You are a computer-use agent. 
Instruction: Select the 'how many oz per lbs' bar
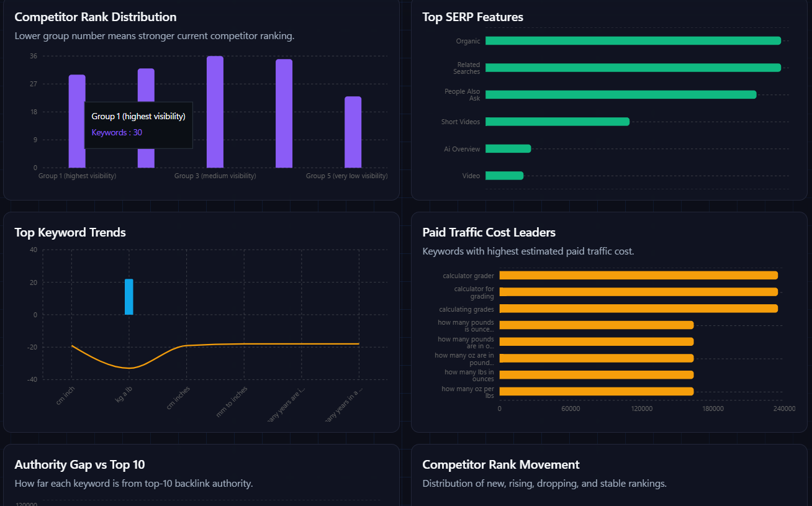pos(597,391)
